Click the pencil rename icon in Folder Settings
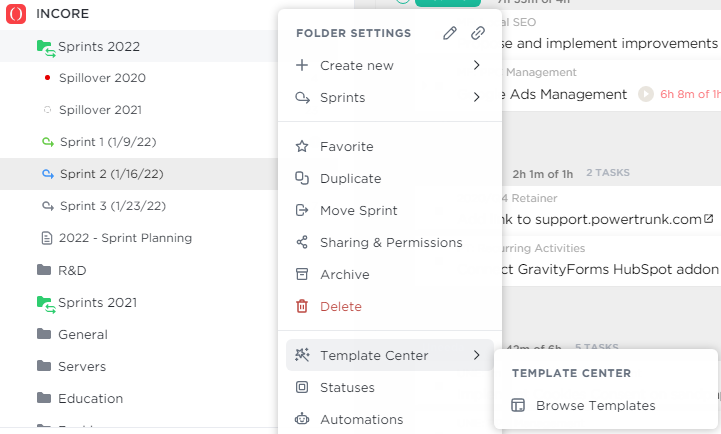Viewport: 721px width, 434px height. [x=450, y=33]
